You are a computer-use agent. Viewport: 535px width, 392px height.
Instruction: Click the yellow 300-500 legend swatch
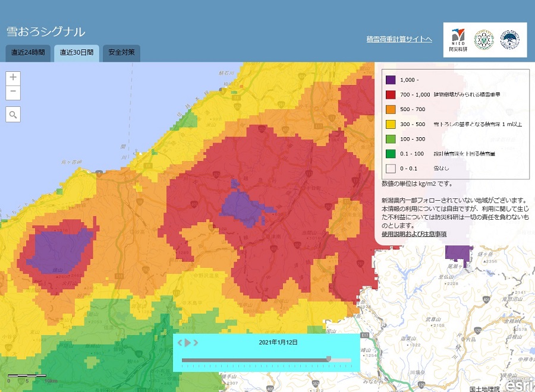[391, 124]
